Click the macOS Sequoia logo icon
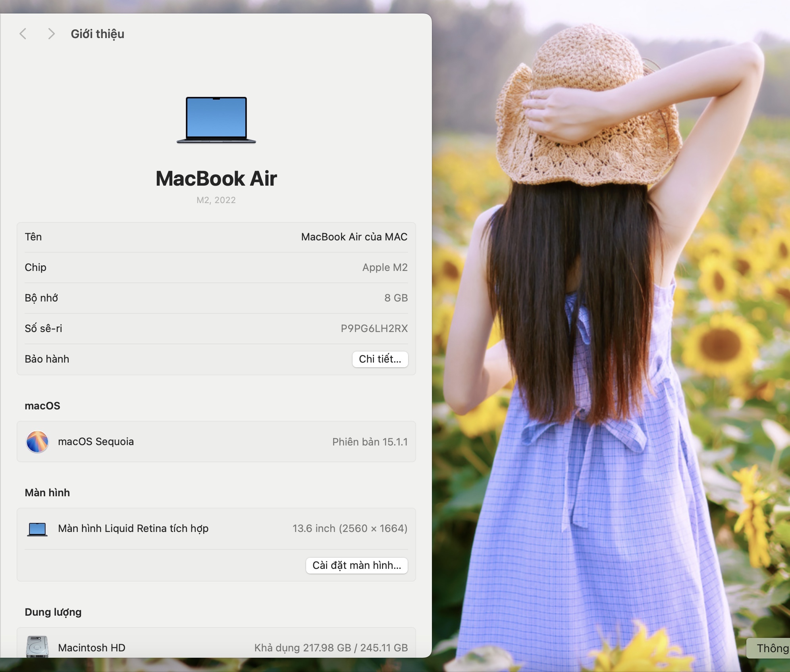The height and width of the screenshot is (672, 790). 37,442
